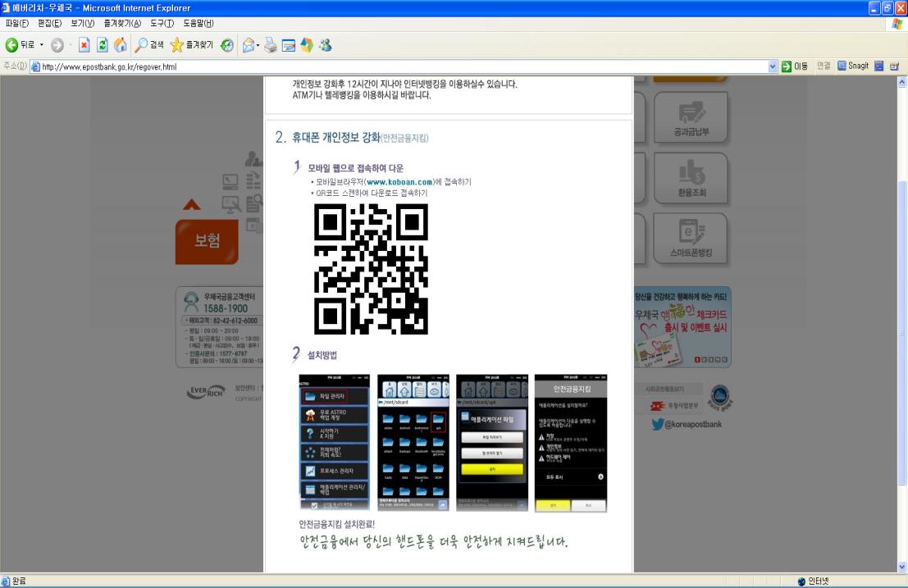Click the 스마트폰뱅킹 icon tile
Viewport: 908px width, 588px height.
(x=691, y=239)
